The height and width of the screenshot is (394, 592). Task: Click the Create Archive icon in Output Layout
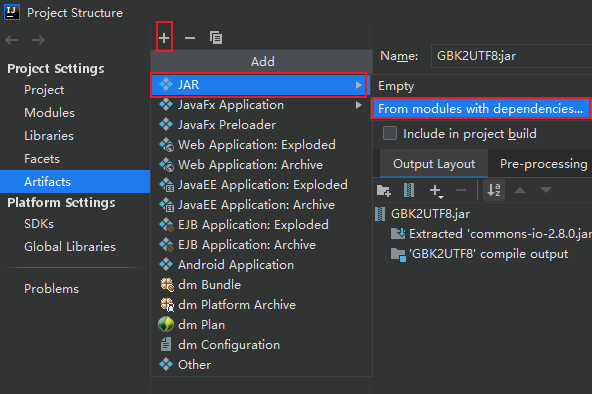409,190
